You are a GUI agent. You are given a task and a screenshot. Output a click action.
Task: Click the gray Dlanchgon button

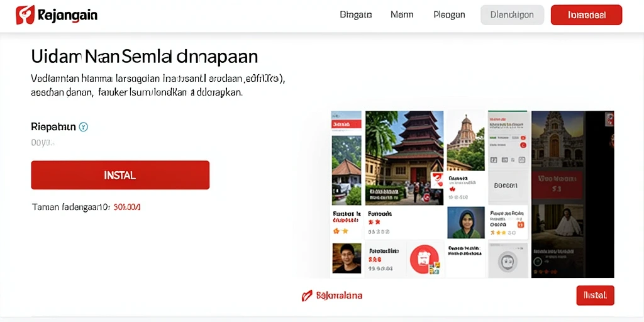(x=512, y=15)
